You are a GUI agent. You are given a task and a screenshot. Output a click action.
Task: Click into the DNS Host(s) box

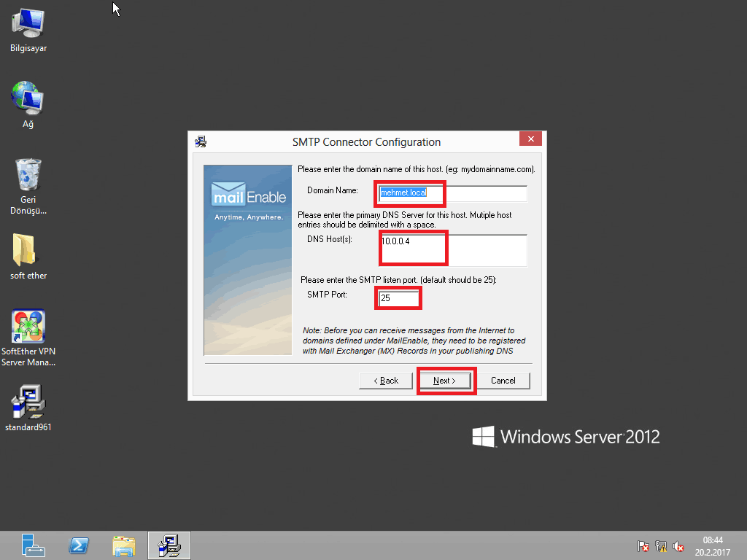click(452, 250)
